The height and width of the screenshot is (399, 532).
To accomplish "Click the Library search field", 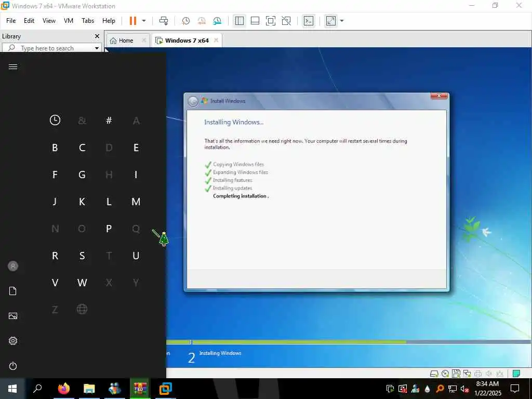I will tap(51, 48).
